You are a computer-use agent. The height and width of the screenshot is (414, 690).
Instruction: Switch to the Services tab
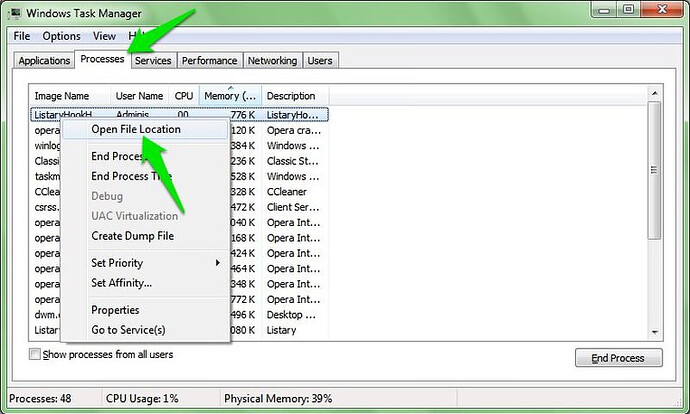click(x=153, y=61)
